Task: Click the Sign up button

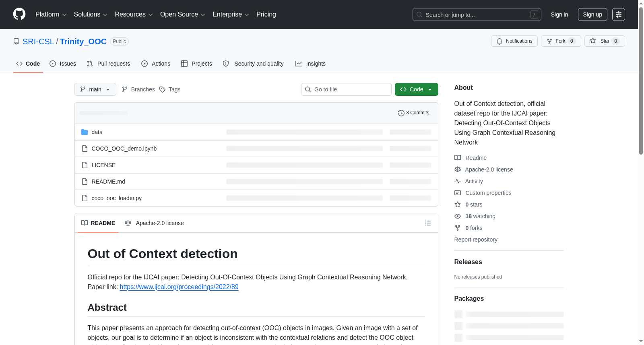Action: (592, 14)
